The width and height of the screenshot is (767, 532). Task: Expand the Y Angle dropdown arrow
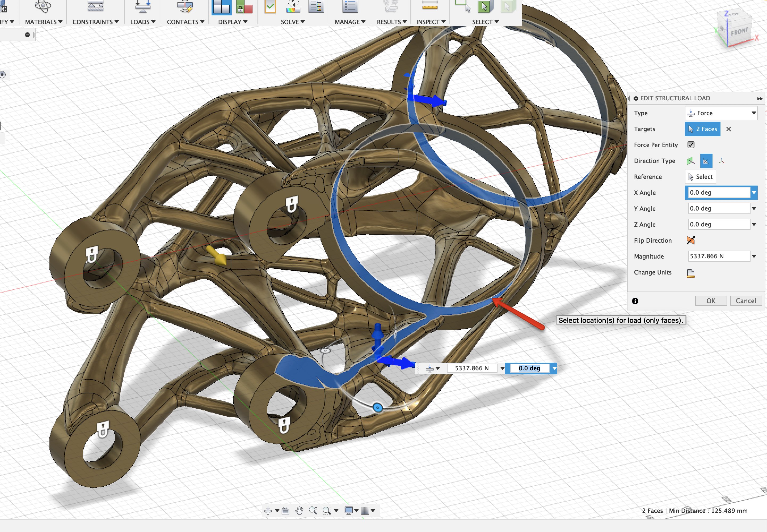pyautogui.click(x=754, y=209)
